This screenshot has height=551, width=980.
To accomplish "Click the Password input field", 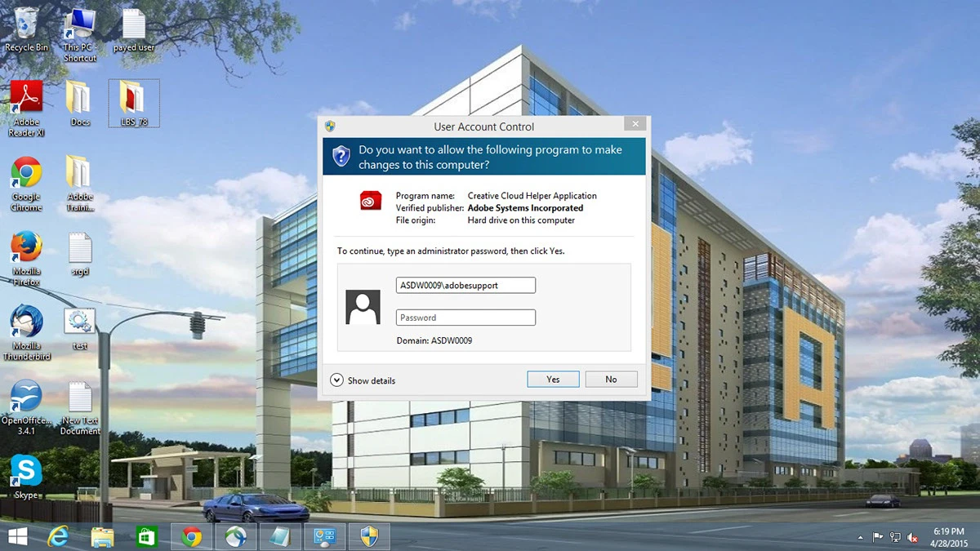I will pyautogui.click(x=465, y=318).
